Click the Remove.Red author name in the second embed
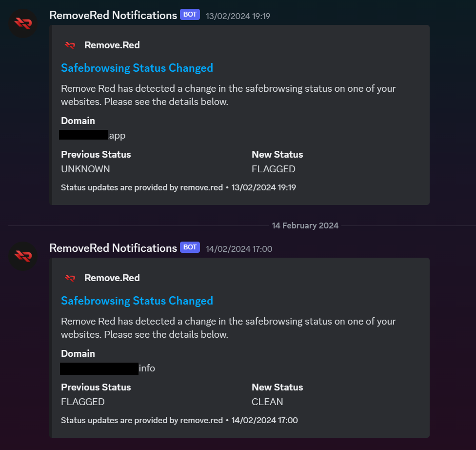 point(112,278)
